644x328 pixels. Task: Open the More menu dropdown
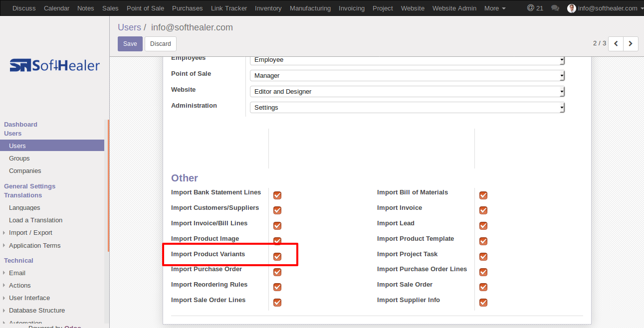click(x=495, y=8)
